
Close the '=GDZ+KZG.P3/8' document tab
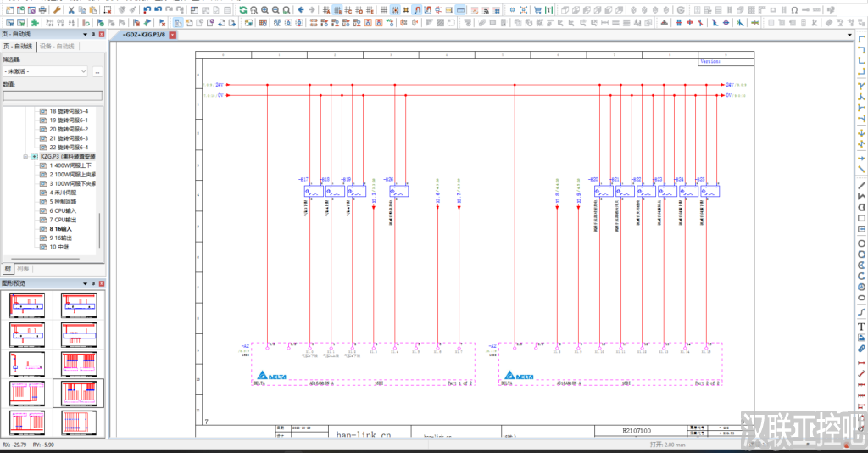[173, 35]
